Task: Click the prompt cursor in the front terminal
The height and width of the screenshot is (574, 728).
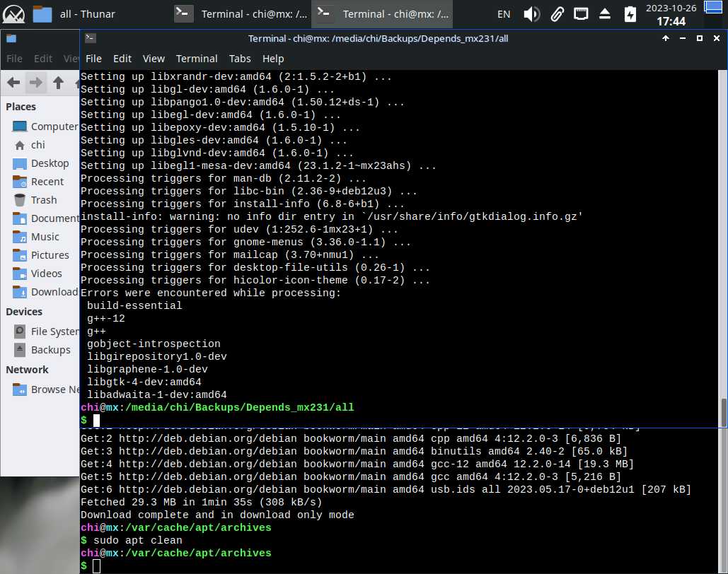Action: [x=96, y=421]
